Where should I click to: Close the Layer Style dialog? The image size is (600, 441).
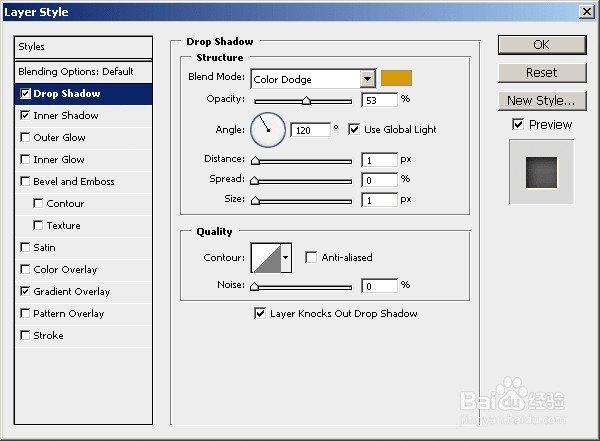pyautogui.click(x=587, y=12)
